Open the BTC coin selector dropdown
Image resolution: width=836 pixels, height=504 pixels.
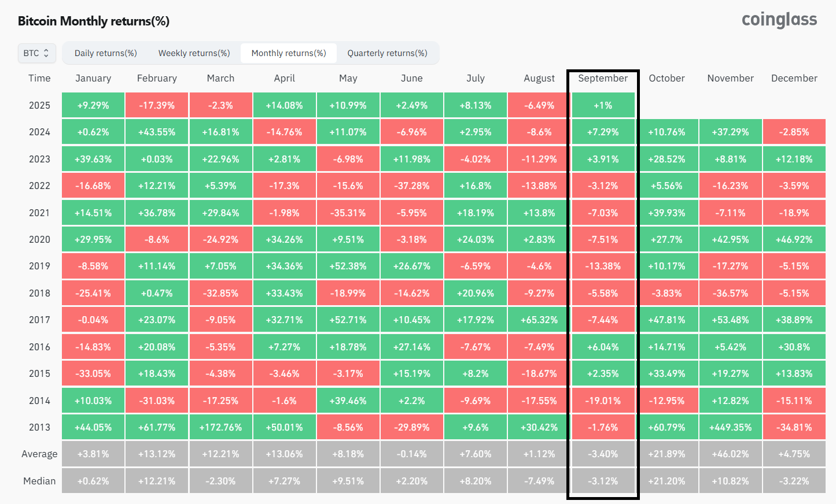pyautogui.click(x=37, y=53)
